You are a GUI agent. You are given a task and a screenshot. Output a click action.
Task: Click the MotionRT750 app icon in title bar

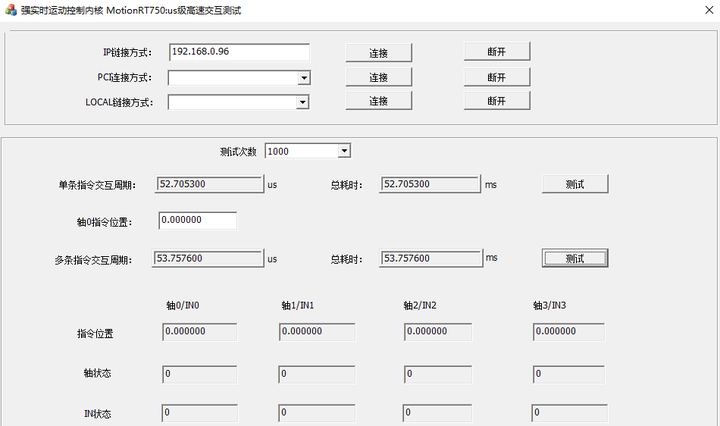coord(11,10)
